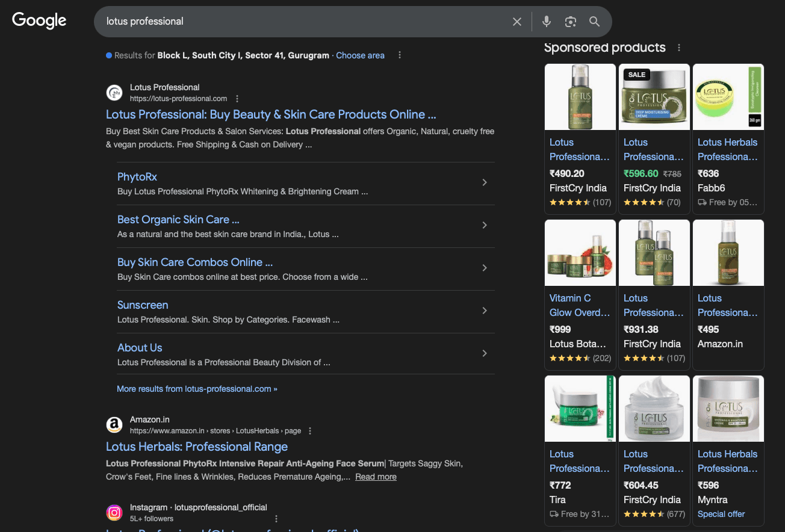Image resolution: width=785 pixels, height=532 pixels.
Task: Open Vitamin C Glow product thumbnail
Action: click(x=580, y=253)
